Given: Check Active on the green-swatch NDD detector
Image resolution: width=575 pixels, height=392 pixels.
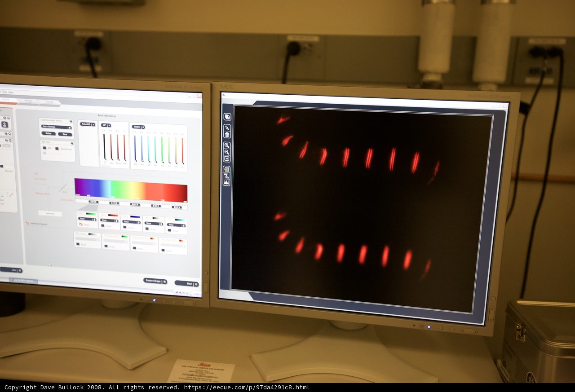Looking at the screenshot, I should click(x=106, y=246).
